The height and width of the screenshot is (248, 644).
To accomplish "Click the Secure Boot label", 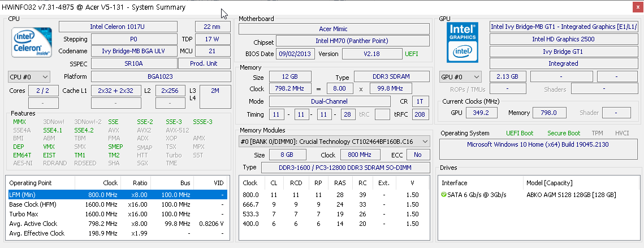I will point(564,133).
